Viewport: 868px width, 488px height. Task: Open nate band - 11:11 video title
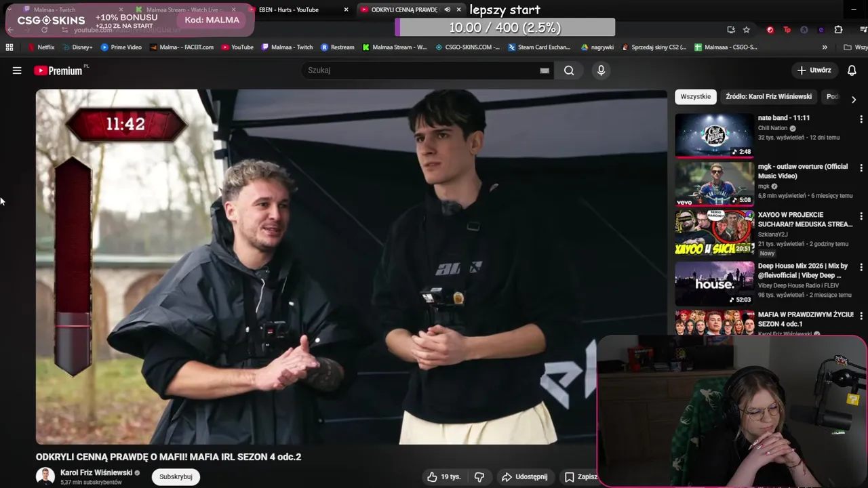(x=784, y=118)
